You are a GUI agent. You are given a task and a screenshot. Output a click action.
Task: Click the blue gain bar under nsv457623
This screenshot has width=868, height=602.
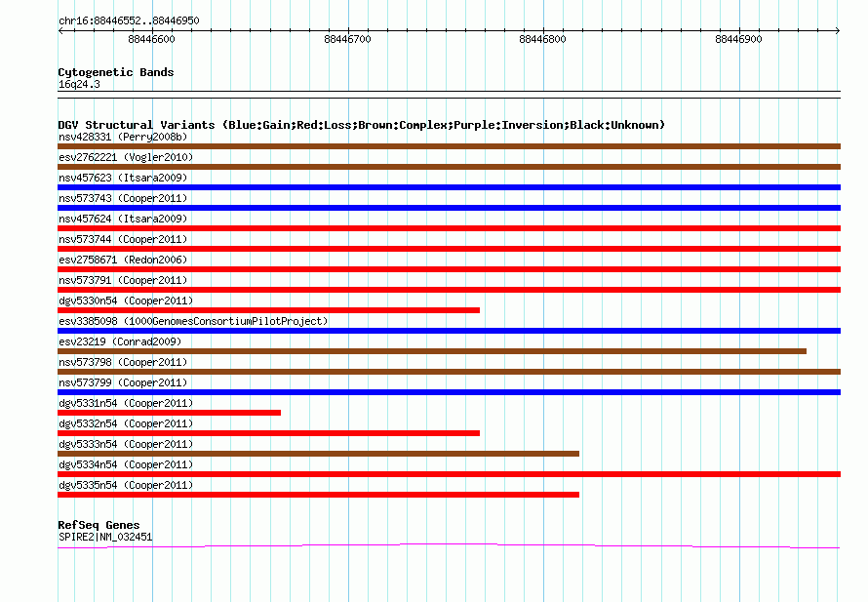449,187
